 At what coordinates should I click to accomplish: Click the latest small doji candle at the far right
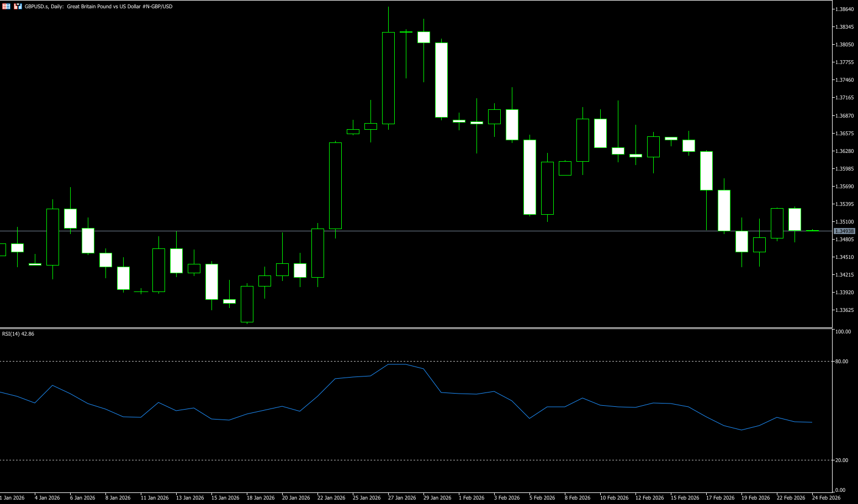tap(812, 231)
